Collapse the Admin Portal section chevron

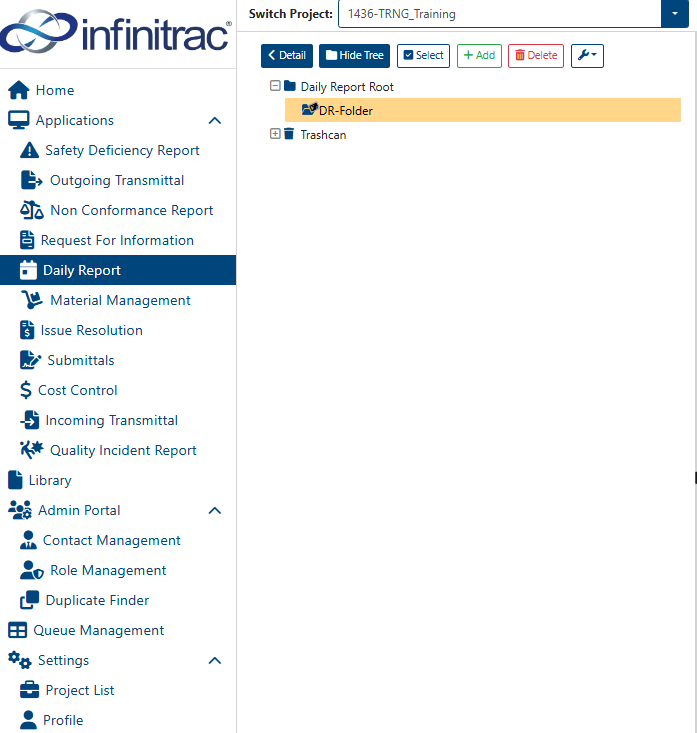215,510
